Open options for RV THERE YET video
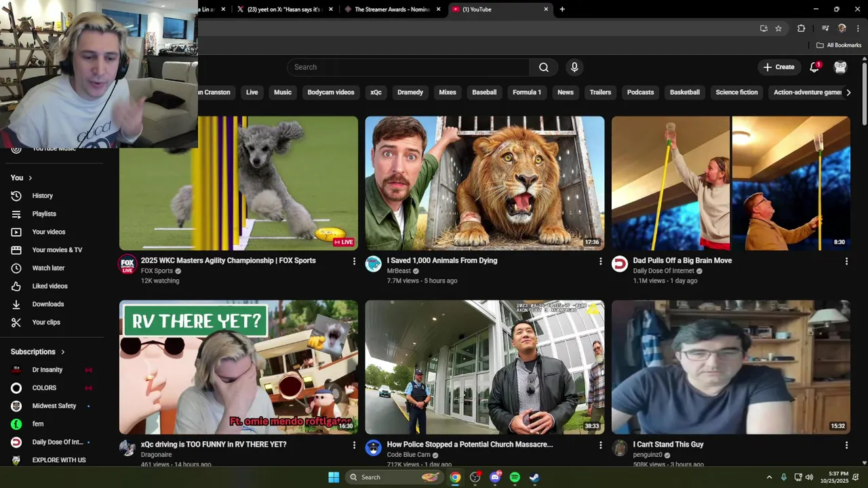This screenshot has width=868, height=488. [354, 445]
